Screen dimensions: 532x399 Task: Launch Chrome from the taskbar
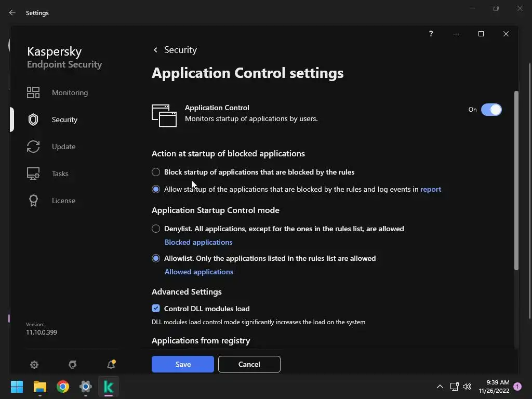click(63, 387)
